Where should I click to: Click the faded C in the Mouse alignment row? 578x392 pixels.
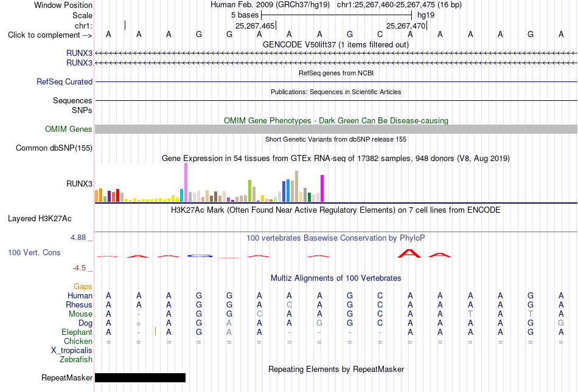tap(260, 314)
